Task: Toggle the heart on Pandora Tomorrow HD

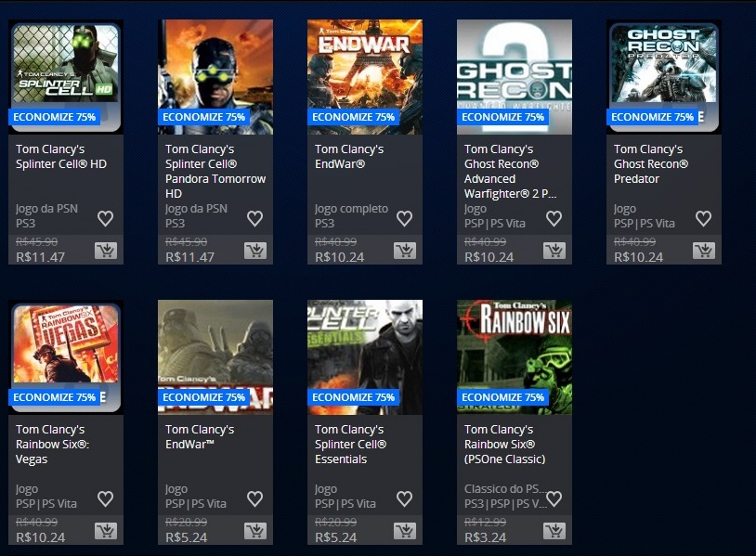Action: tap(254, 218)
